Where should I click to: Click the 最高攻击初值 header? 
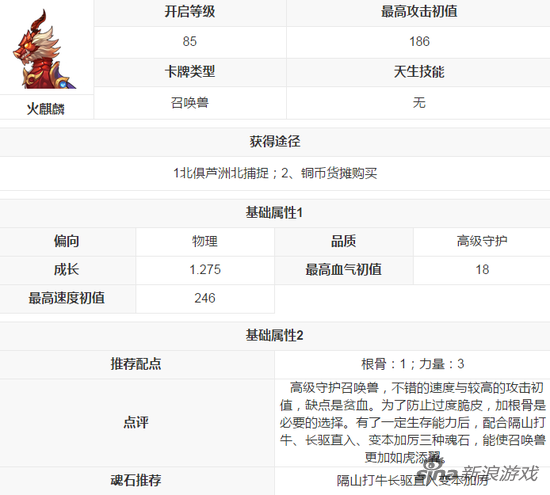[x=419, y=12]
